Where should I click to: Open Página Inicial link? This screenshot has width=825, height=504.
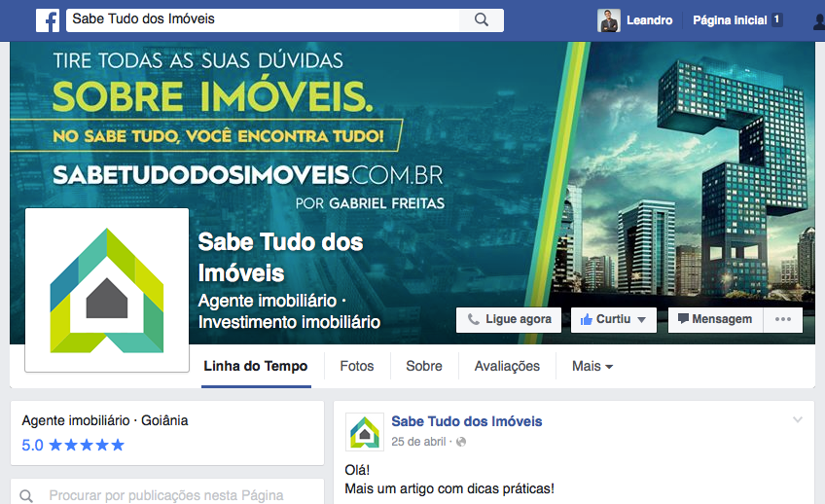(x=730, y=20)
